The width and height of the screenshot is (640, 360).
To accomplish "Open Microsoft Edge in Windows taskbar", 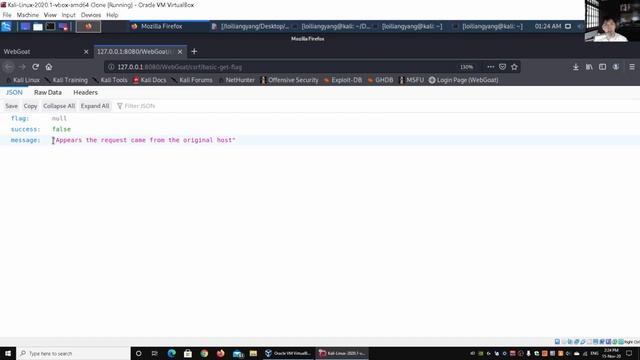I will (x=171, y=353).
